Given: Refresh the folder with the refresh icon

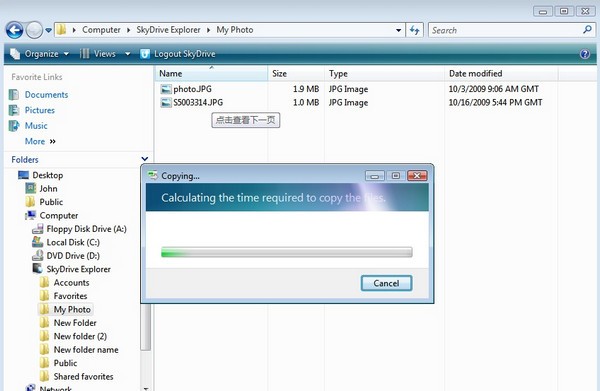Looking at the screenshot, I should pos(414,30).
